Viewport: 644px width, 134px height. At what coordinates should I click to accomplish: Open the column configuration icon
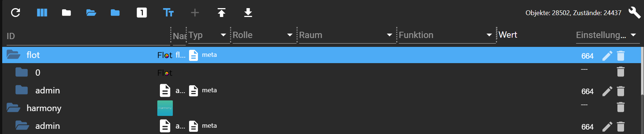click(42, 13)
